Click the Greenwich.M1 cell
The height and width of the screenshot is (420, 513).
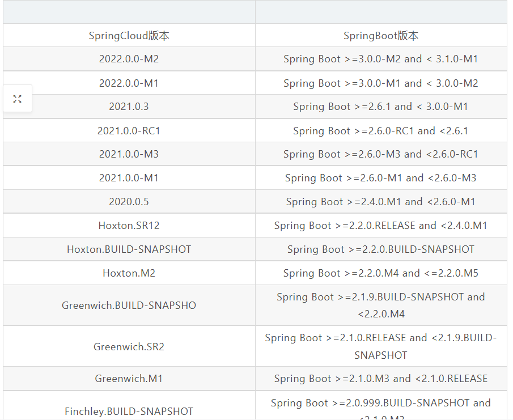(x=129, y=379)
